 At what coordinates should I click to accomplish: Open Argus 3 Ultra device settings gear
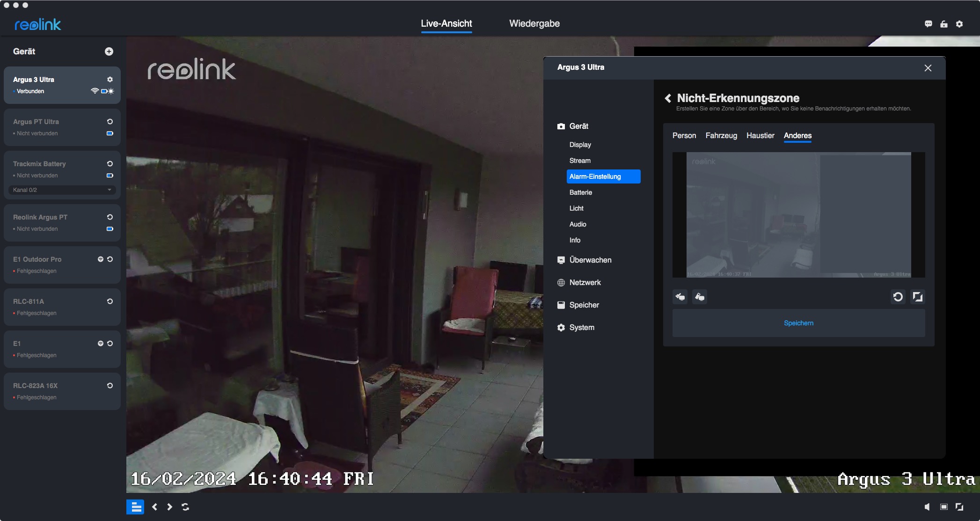pos(110,80)
